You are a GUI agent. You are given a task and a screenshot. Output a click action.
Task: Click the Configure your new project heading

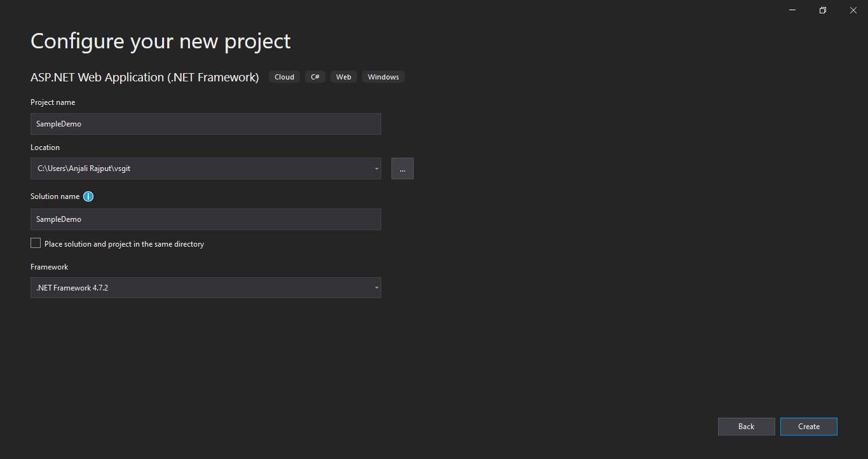point(161,41)
